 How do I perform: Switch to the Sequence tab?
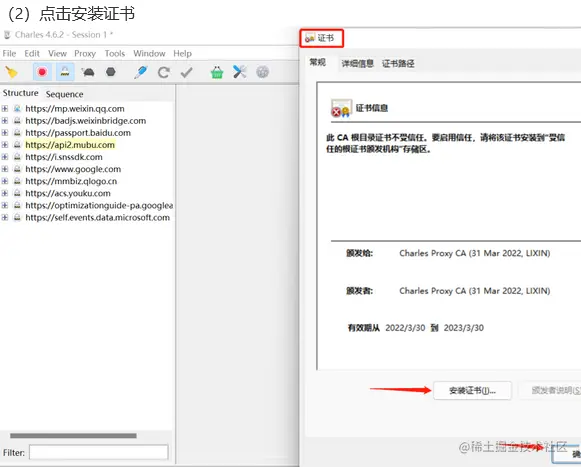(x=64, y=94)
